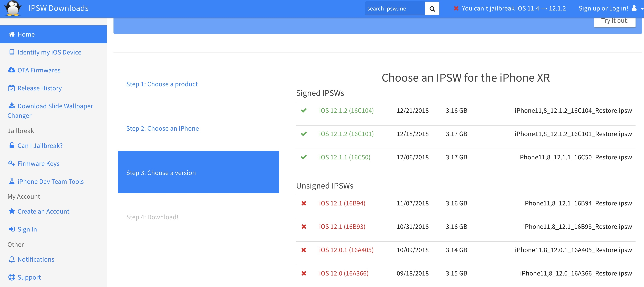Focus the search ipsw.me input field
The width and height of the screenshot is (644, 287).
point(395,8)
